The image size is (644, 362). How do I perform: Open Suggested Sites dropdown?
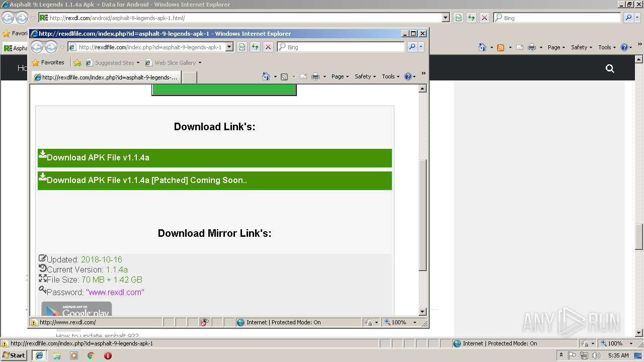(138, 63)
